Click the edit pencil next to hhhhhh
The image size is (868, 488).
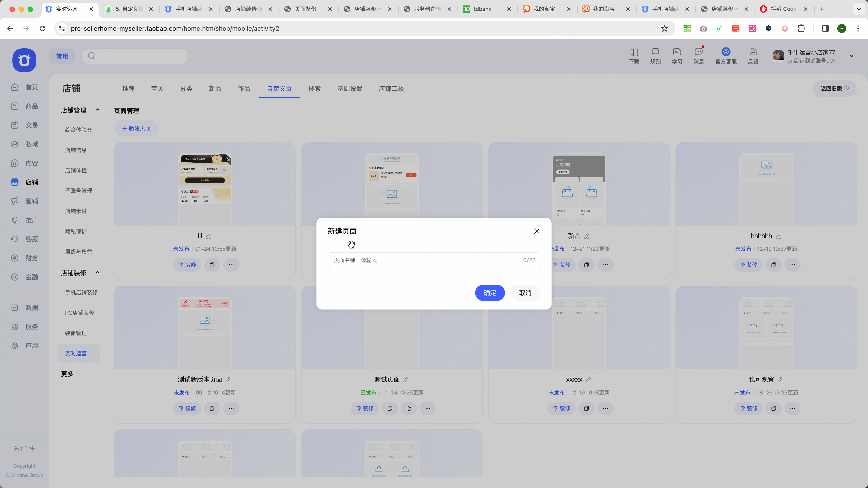778,236
